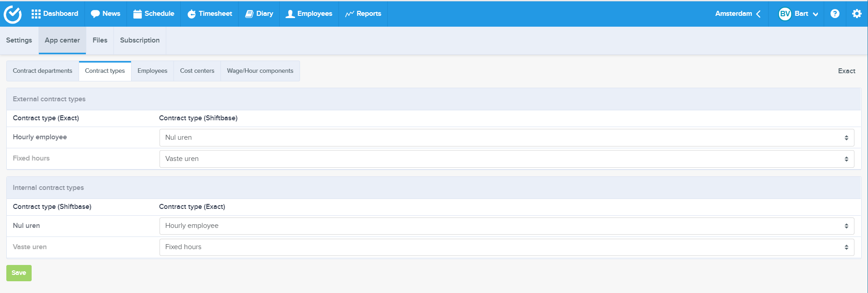868x293 pixels.
Task: Switch to the Settings tab
Action: 19,40
